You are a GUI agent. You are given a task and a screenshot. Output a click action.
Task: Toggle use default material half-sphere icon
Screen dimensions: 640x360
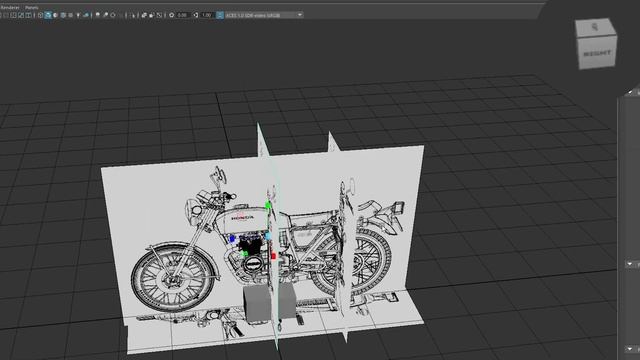56,15
